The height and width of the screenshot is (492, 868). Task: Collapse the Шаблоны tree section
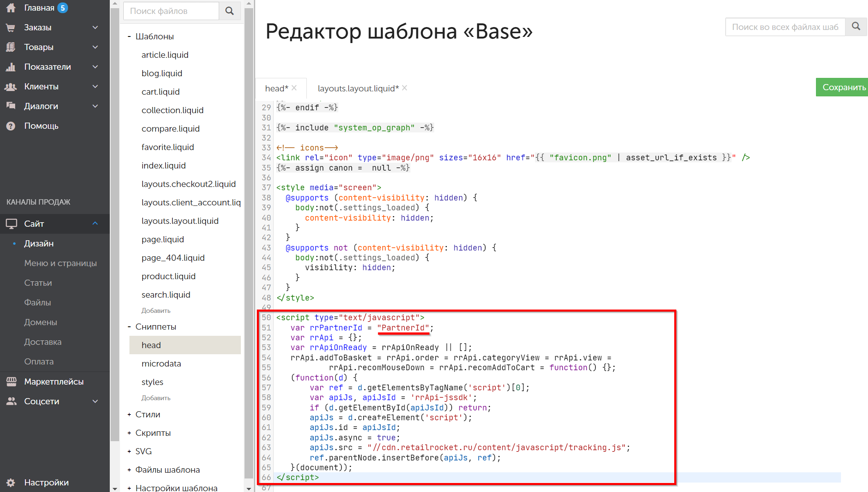pyautogui.click(x=129, y=36)
